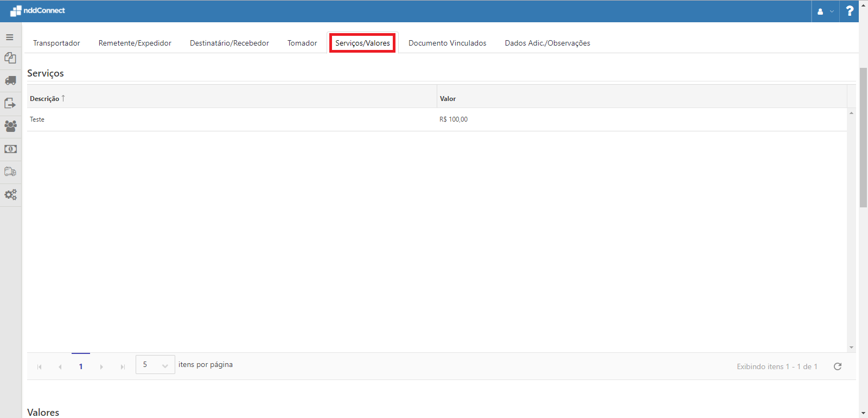Go to Dados Adic./Observações tab
Viewport: 868px width, 418px height.
coord(547,43)
